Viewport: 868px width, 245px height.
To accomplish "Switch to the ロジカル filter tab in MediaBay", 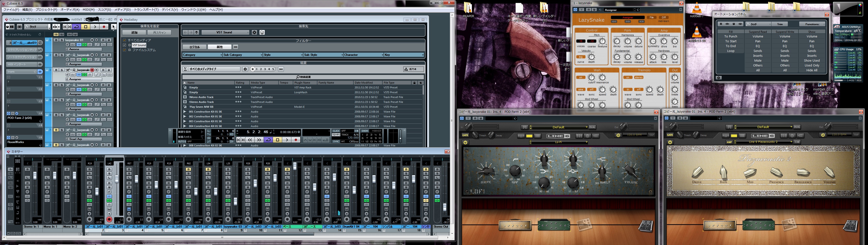I will [194, 47].
